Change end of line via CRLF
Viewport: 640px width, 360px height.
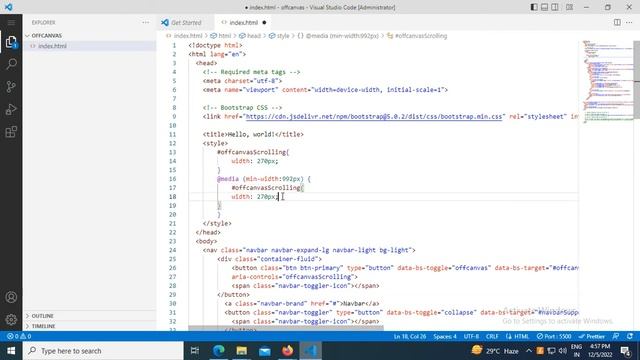pyautogui.click(x=492, y=336)
